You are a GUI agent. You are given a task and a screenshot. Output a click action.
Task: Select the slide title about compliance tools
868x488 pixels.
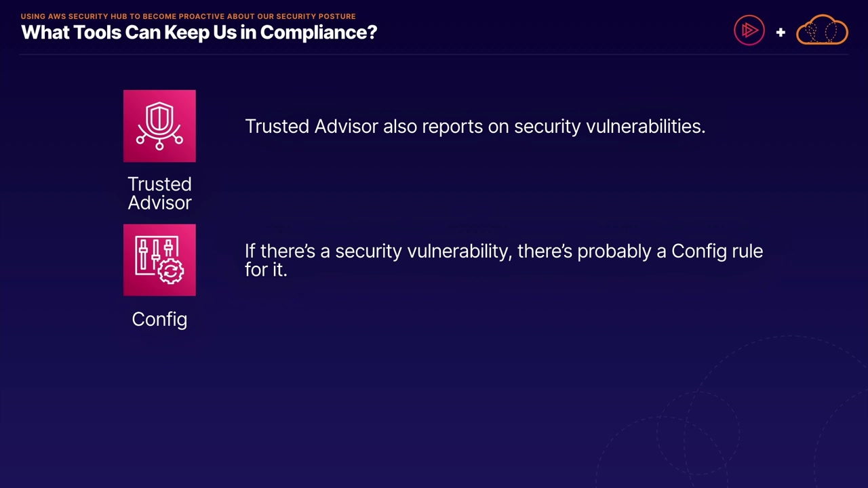click(x=199, y=33)
